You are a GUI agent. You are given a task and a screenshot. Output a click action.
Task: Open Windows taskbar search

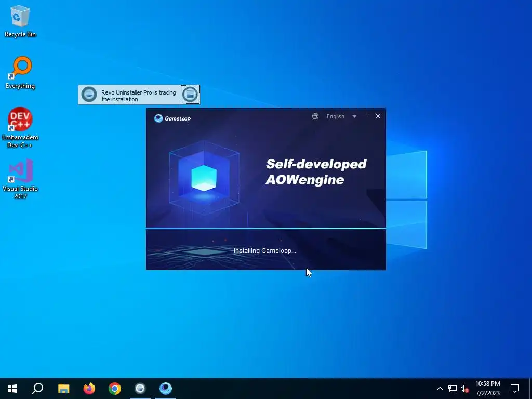coord(37,389)
